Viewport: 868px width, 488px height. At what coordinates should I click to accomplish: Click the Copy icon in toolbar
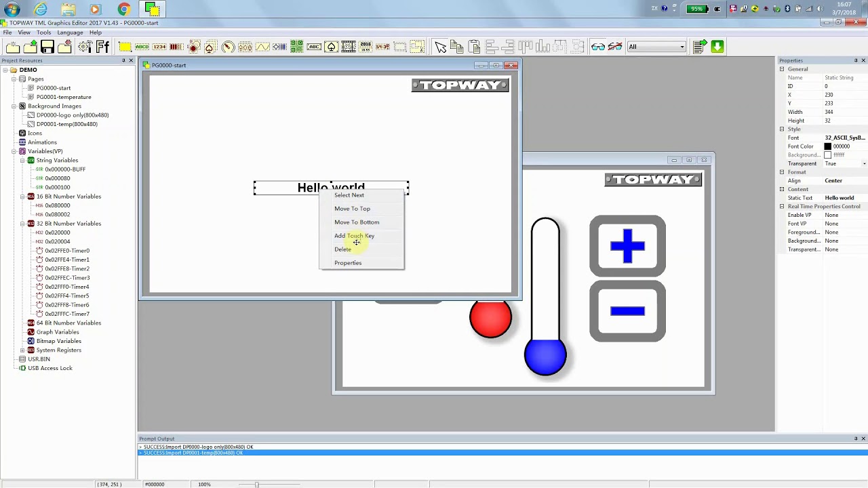457,47
